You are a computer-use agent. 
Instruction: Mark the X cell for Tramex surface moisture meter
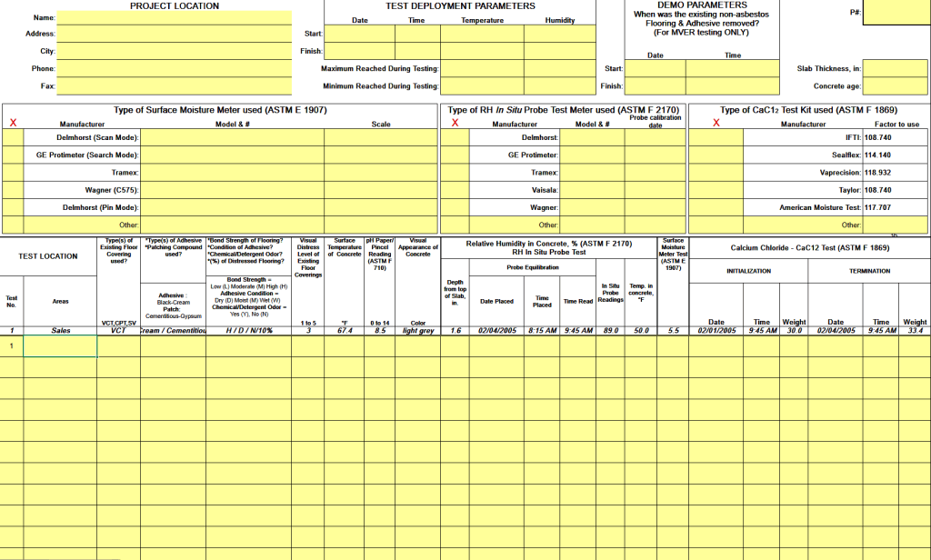(13, 173)
